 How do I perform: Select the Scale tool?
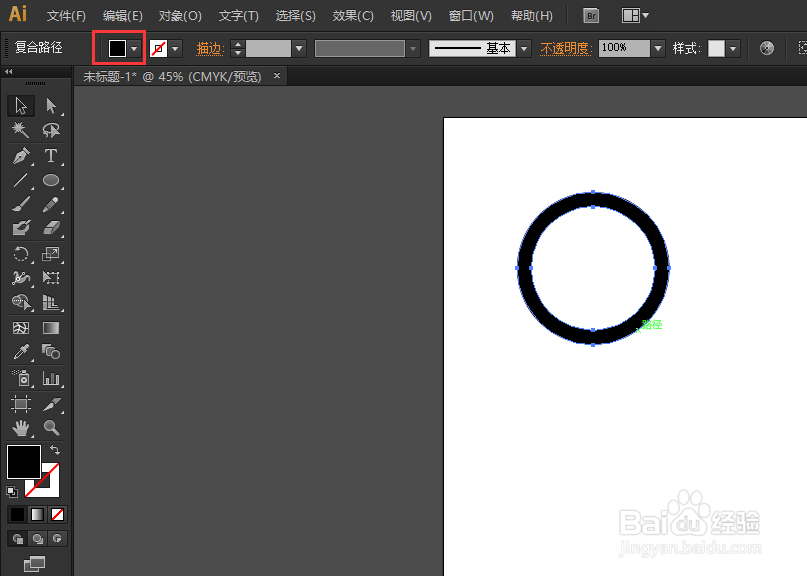point(50,254)
